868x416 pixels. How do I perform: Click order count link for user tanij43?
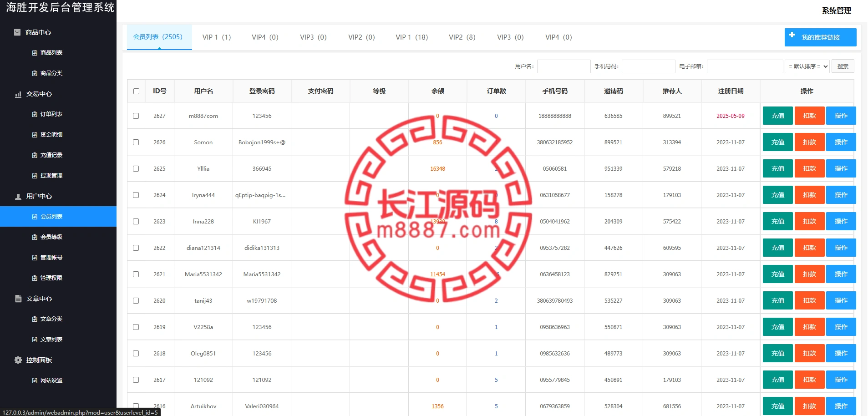click(496, 301)
